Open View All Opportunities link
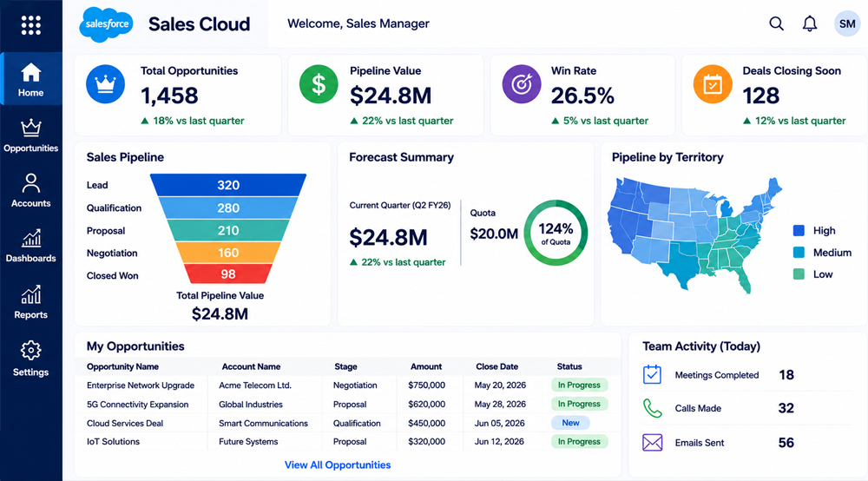Image resolution: width=868 pixels, height=481 pixels. pyautogui.click(x=338, y=465)
